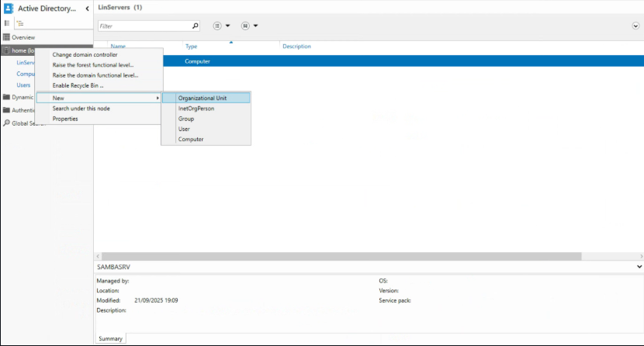Switch navigation pane to tree view

click(21, 24)
